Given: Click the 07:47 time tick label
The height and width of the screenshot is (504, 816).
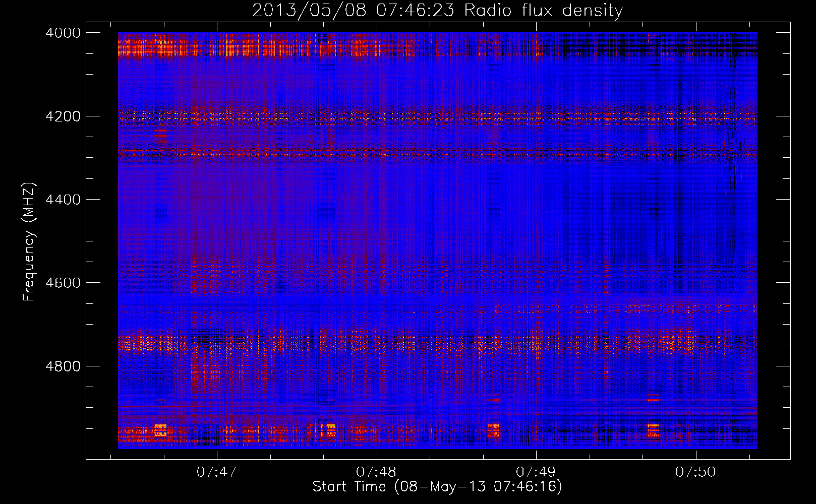Looking at the screenshot, I should click(x=217, y=472).
